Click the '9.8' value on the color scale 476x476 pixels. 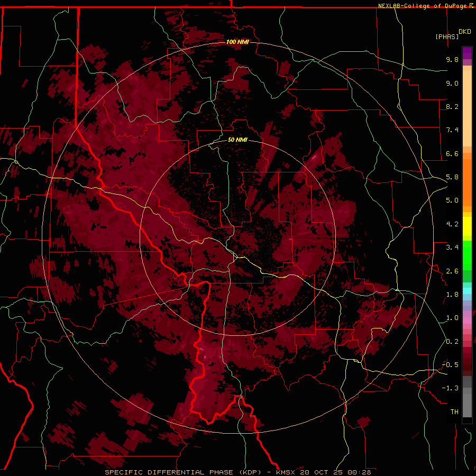[452, 59]
